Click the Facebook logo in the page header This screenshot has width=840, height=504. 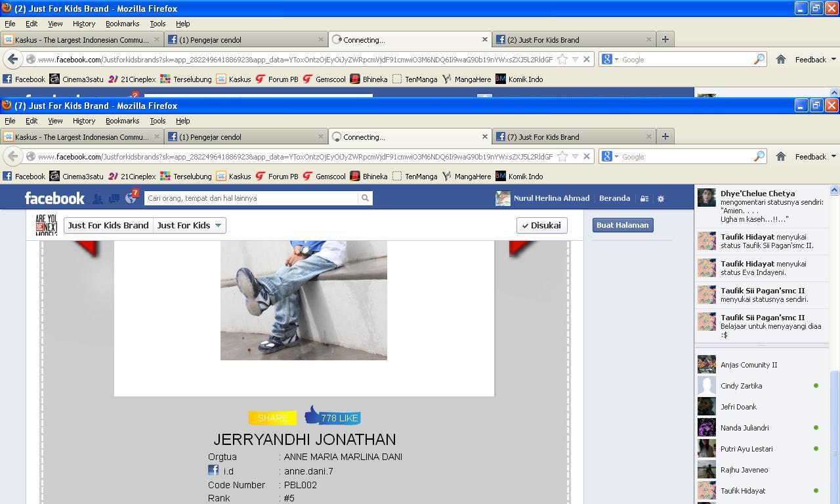coord(54,198)
